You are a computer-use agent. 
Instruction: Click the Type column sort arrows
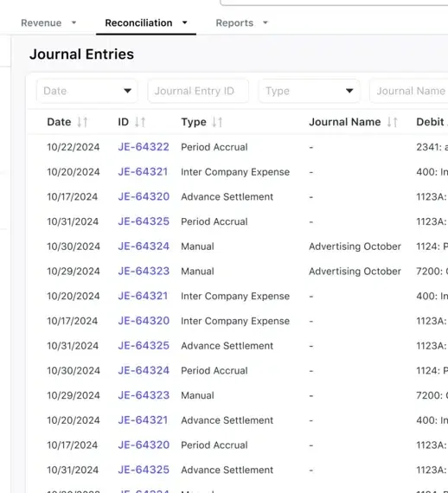pyautogui.click(x=217, y=122)
